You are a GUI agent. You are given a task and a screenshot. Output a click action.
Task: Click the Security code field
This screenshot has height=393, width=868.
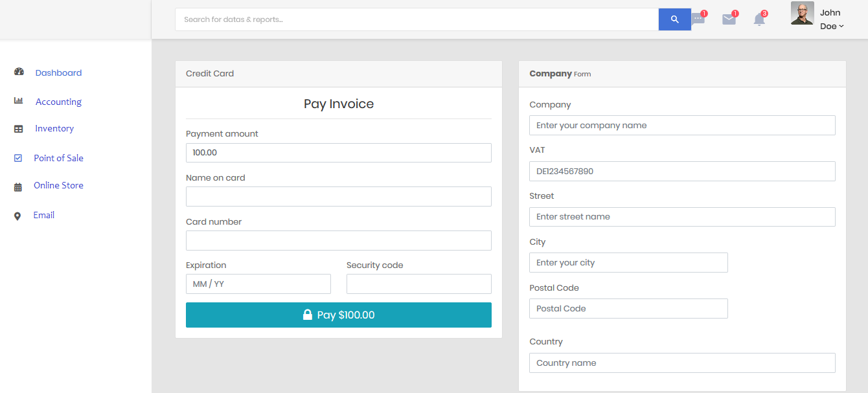[419, 284]
